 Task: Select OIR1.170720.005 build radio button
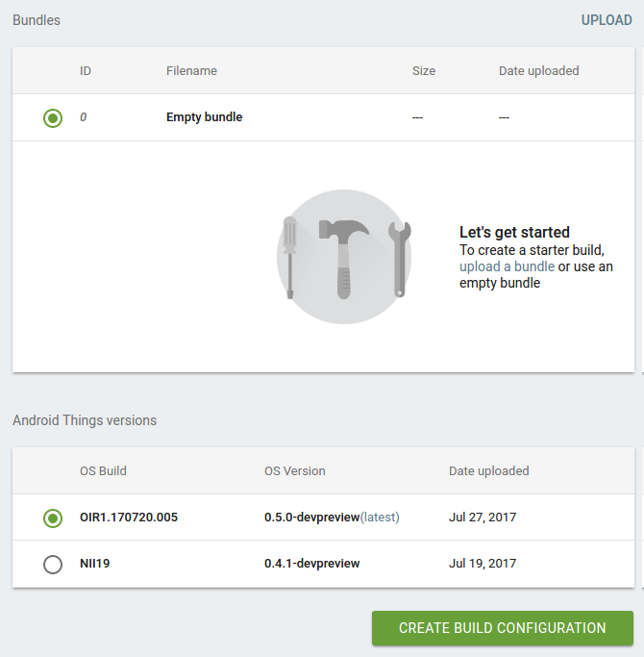(x=53, y=518)
